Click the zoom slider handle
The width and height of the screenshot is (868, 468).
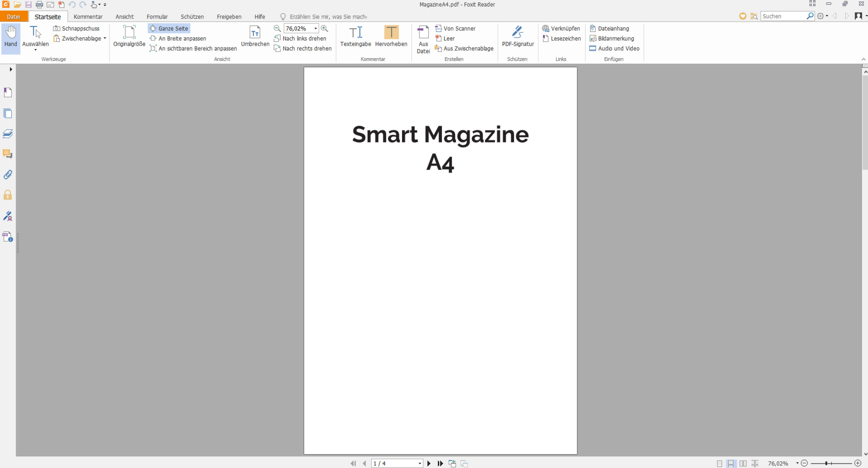coord(826,464)
